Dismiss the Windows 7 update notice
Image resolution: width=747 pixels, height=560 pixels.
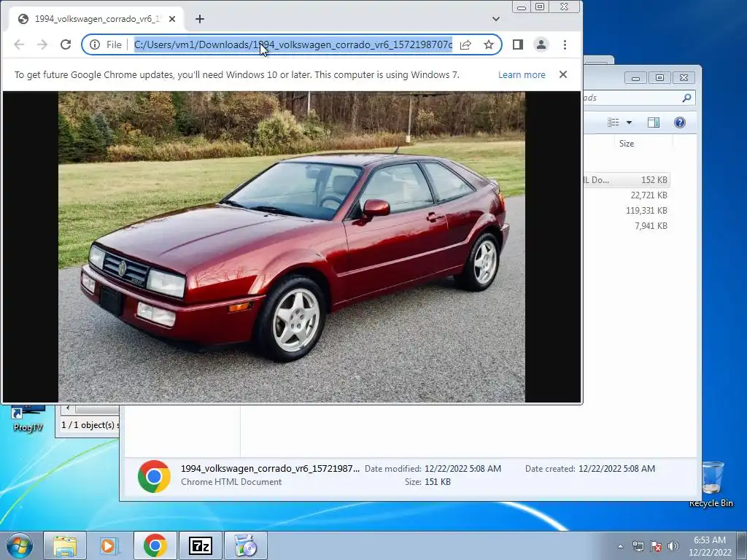[563, 74]
